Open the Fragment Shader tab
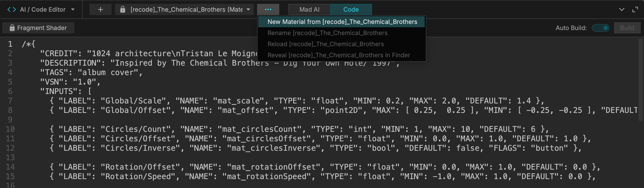Viewport: 644px width, 188px height. [x=38, y=28]
